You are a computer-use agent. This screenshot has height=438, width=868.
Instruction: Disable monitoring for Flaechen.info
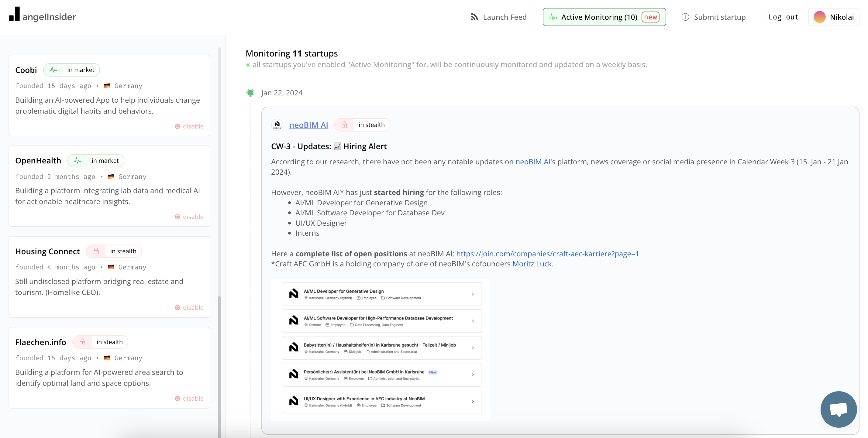click(x=189, y=398)
